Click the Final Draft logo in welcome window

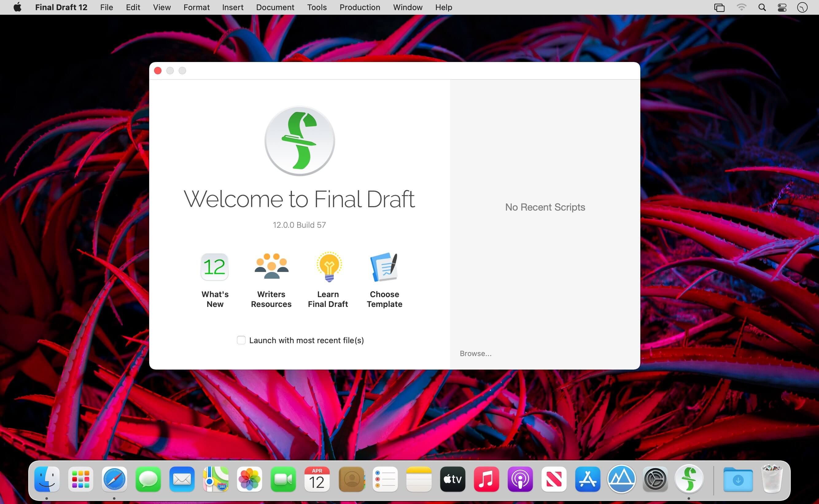point(299,141)
